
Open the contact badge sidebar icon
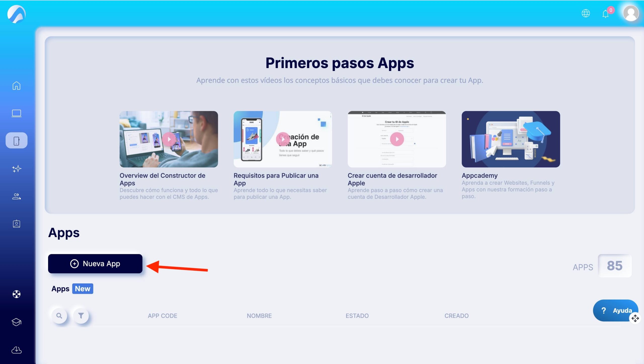(16, 224)
